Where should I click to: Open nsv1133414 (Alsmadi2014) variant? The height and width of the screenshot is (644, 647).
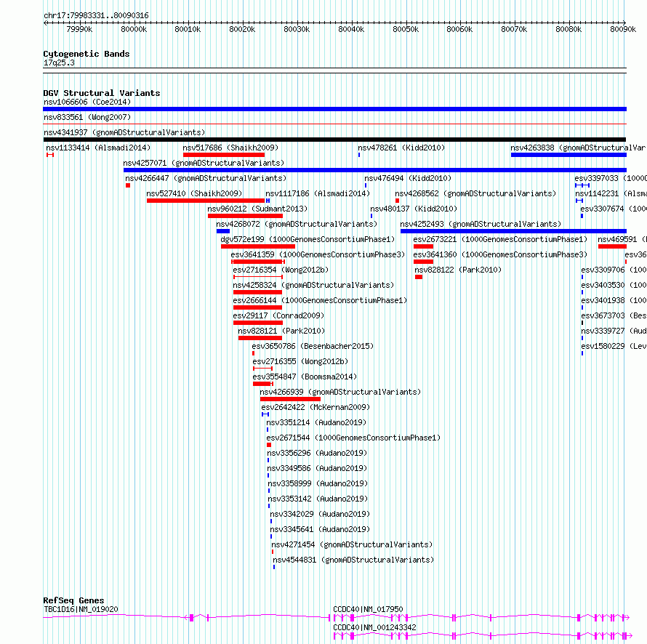tap(98, 148)
